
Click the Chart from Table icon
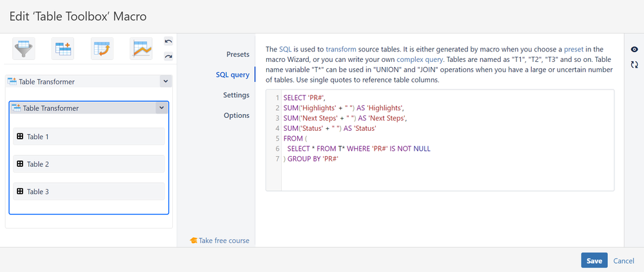click(141, 49)
